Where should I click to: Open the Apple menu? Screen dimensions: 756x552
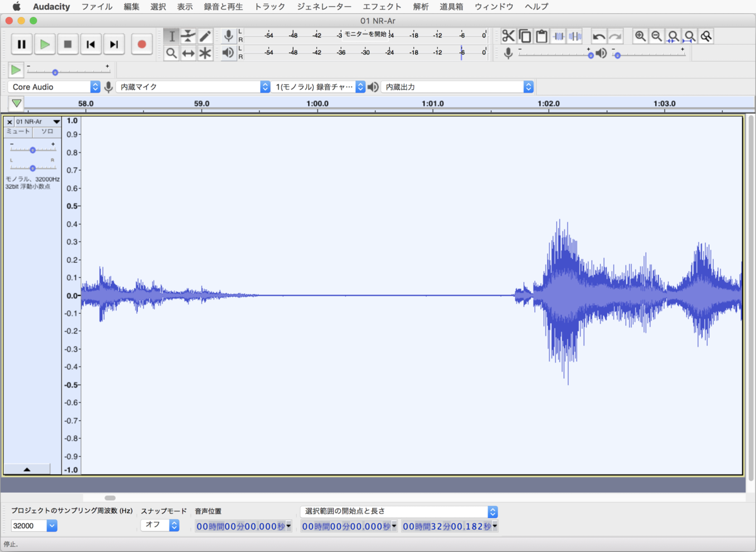[17, 7]
